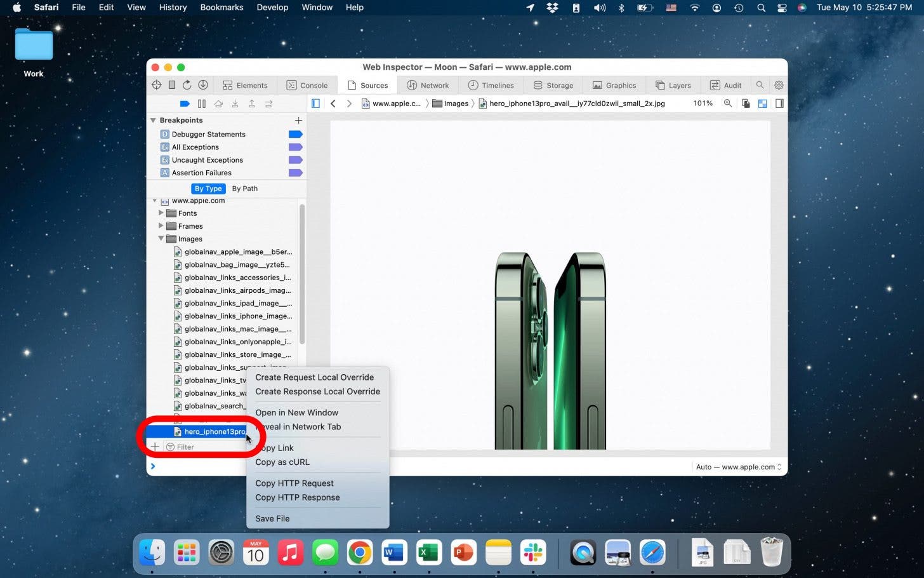This screenshot has height=578, width=924.
Task: Disable the All Exceptions breakpoint toggle
Action: (x=295, y=147)
